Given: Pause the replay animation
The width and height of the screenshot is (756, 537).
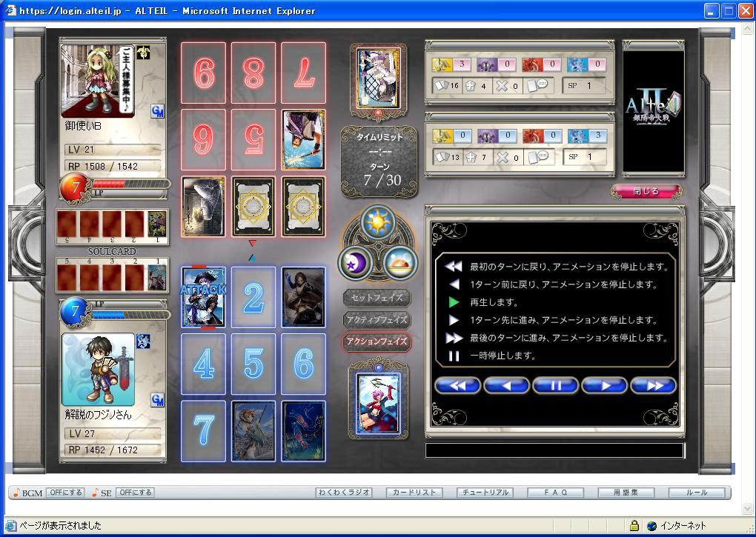Looking at the screenshot, I should (555, 385).
